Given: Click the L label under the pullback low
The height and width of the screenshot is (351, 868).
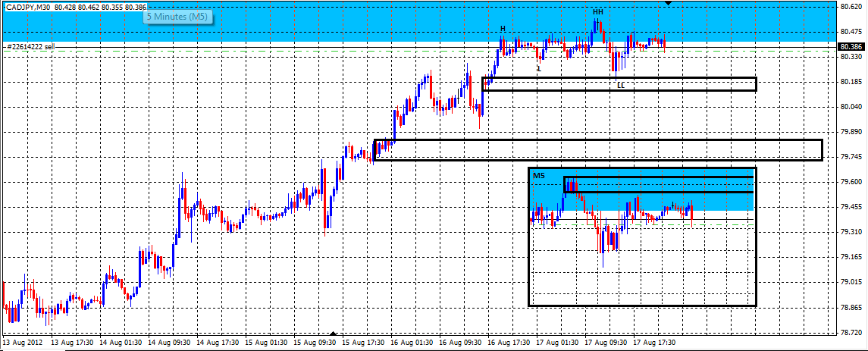Looking at the screenshot, I should click(x=539, y=69).
